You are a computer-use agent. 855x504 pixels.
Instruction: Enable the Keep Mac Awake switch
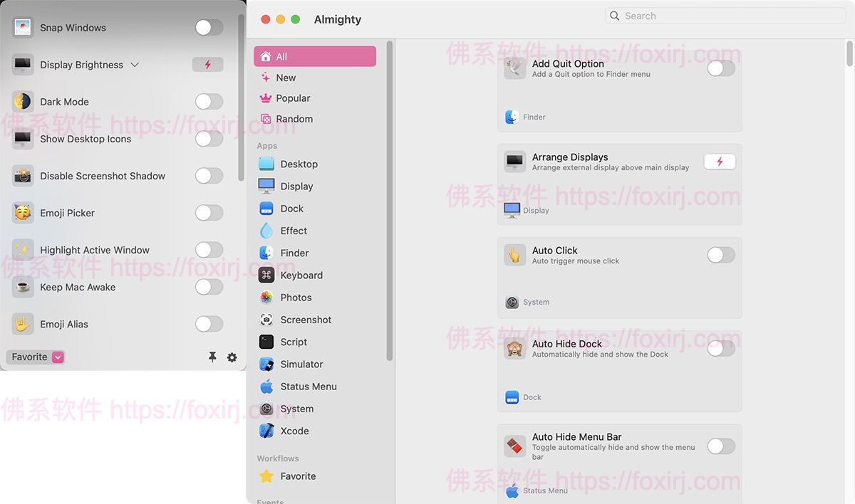(x=209, y=287)
